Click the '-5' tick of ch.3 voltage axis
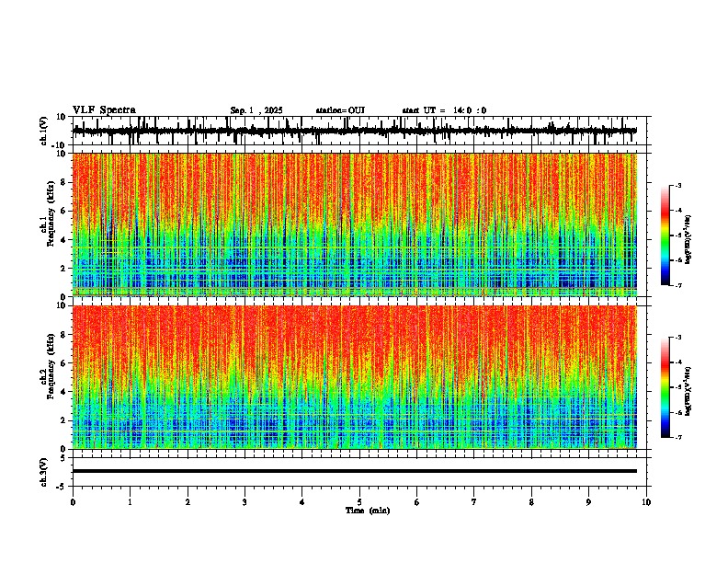 coord(63,487)
